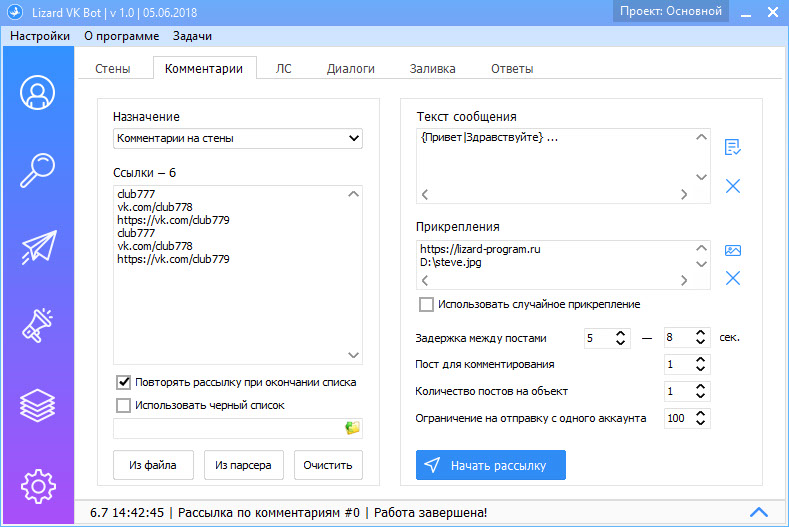Switch to the 'Диалоги' tab
The image size is (789, 527).
click(x=350, y=69)
